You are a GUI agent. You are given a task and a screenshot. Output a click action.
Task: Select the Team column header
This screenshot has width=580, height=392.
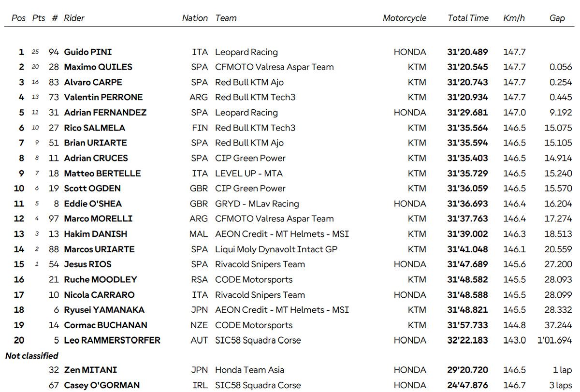pos(226,18)
